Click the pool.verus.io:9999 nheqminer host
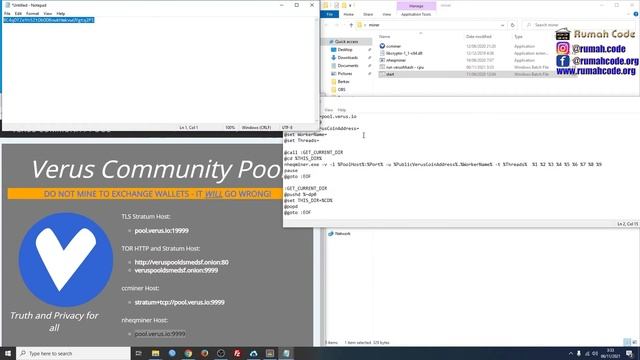Viewport: 640px width, 360px height. pos(160,334)
